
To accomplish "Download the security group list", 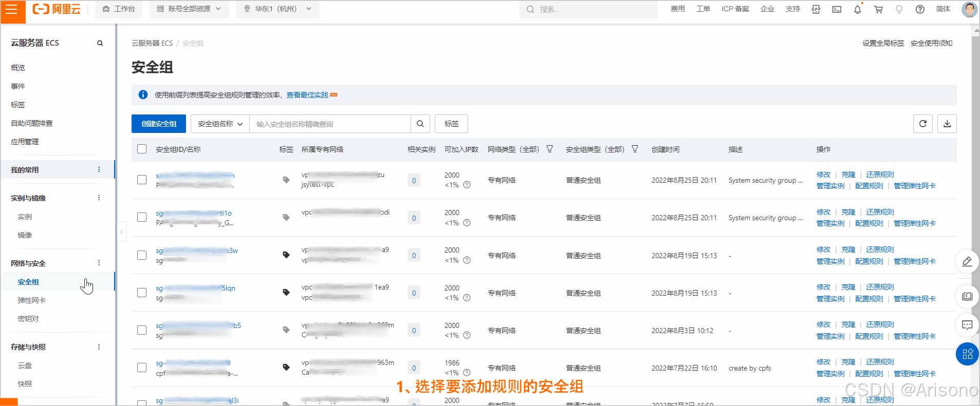I will tap(947, 124).
